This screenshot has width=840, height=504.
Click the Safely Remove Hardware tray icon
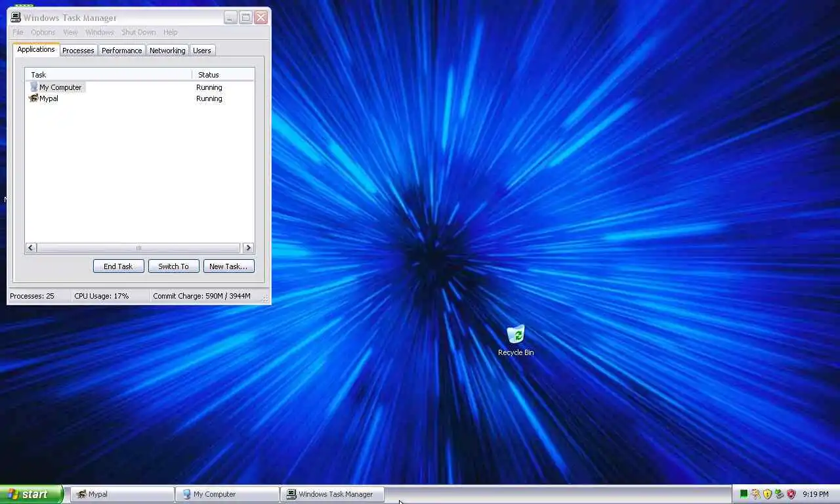click(x=780, y=494)
